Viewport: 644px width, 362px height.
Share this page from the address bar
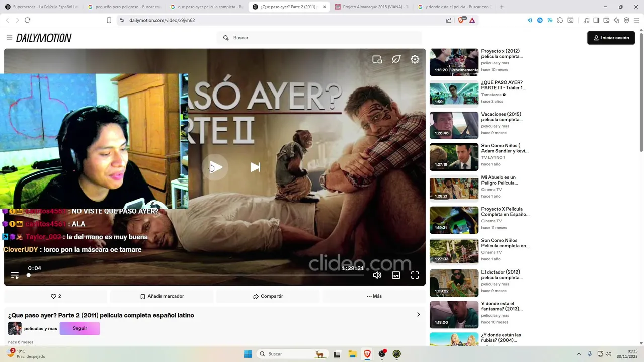coord(448,20)
